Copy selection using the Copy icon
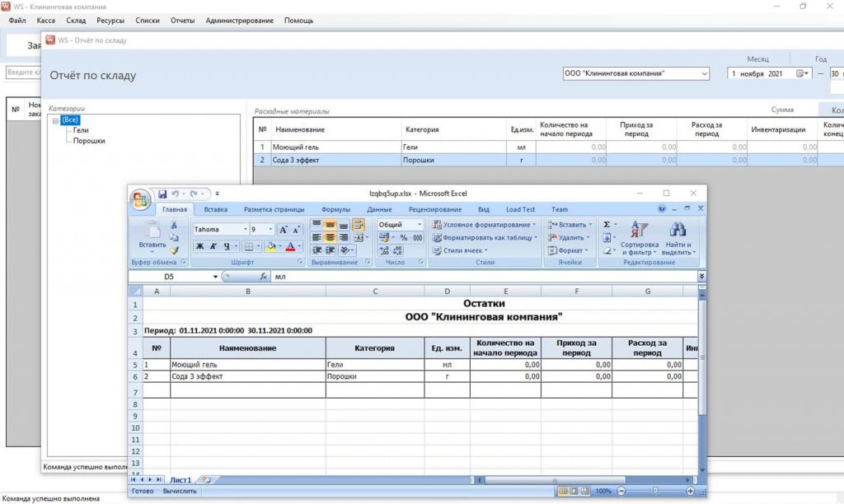 tap(174, 238)
